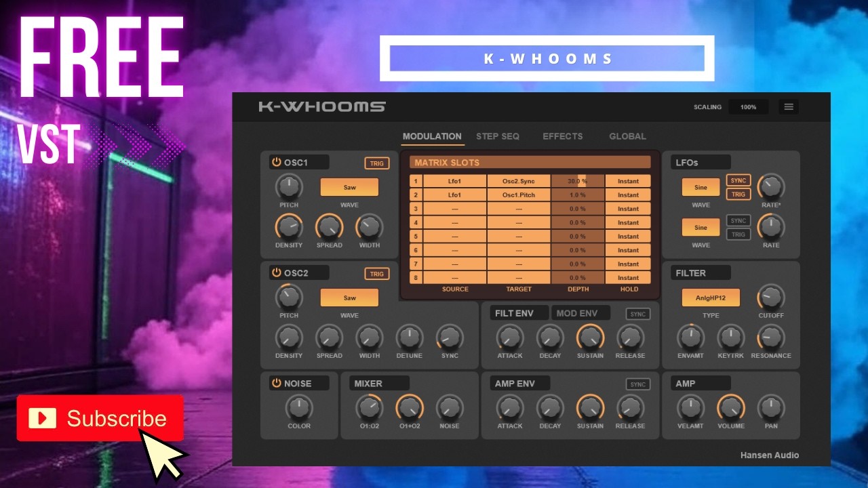Toggle the envelope SYNC beside MOD ENV
This screenshot has height=488, width=868.
[638, 314]
